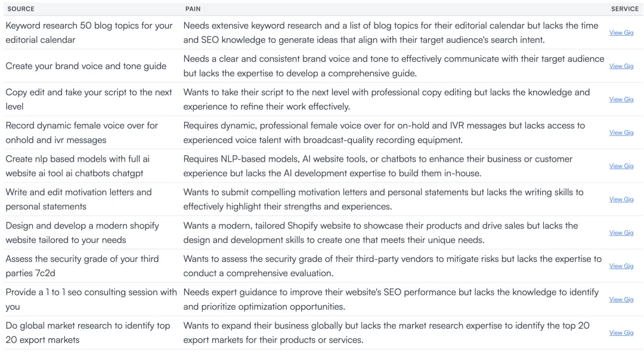Visit View Gig for NLP chatbots row
The width and height of the screenshot is (644, 352).
coord(621,166)
